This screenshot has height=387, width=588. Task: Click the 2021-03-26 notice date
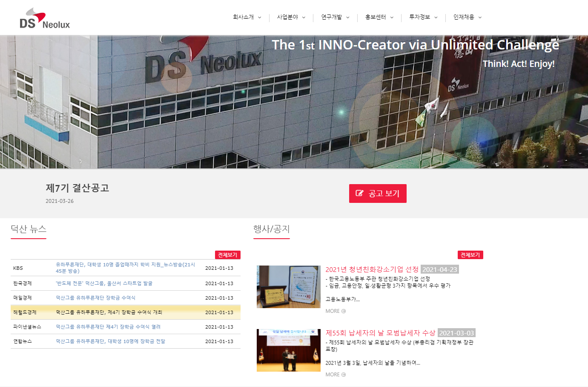coord(60,201)
